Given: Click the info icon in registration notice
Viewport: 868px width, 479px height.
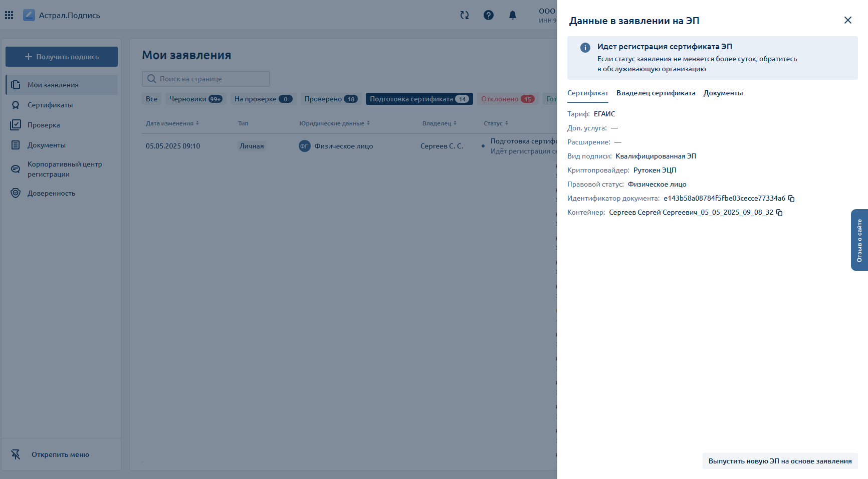Looking at the screenshot, I should pyautogui.click(x=585, y=48).
